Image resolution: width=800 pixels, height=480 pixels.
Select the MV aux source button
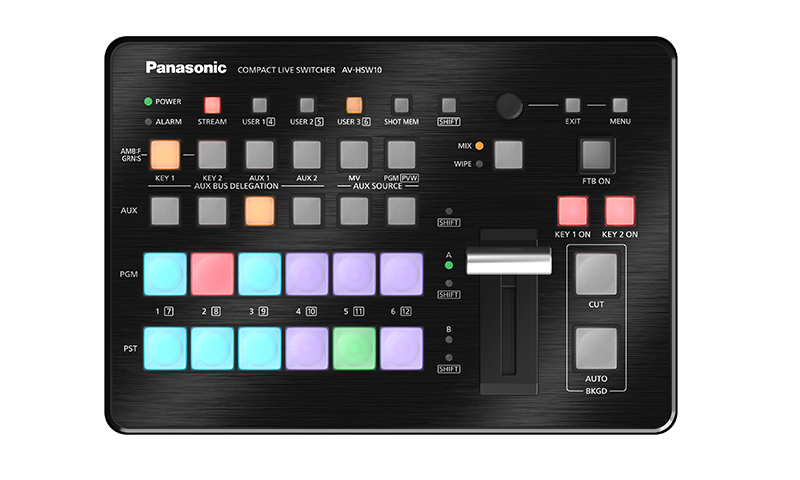pos(354,155)
